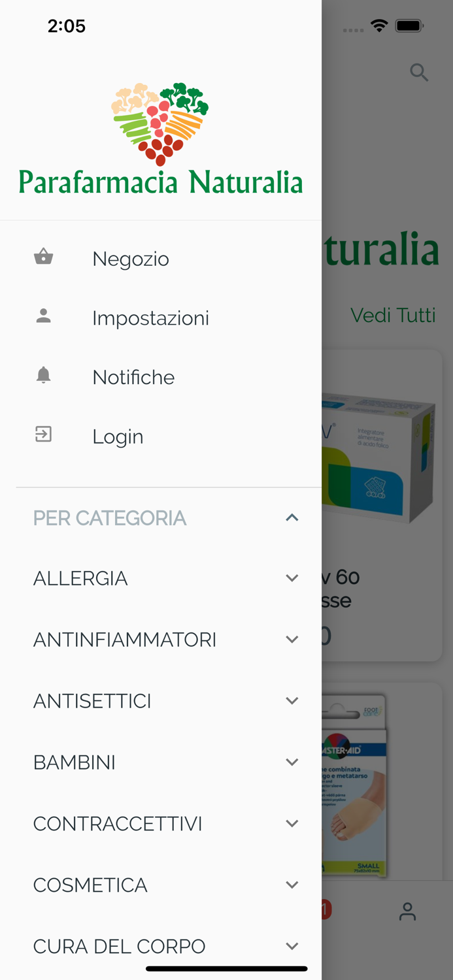453x980 pixels.
Task: Open Impostazioni from the drawer menu
Action: click(150, 318)
